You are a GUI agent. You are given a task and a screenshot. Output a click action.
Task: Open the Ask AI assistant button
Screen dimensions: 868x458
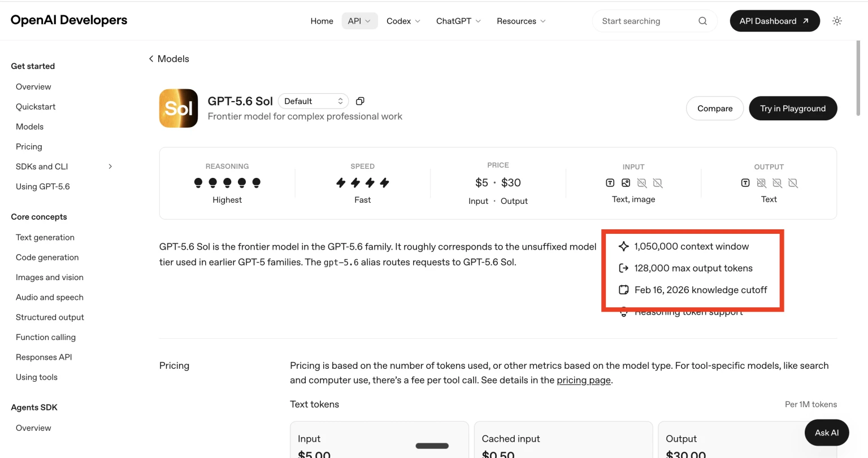(827, 433)
